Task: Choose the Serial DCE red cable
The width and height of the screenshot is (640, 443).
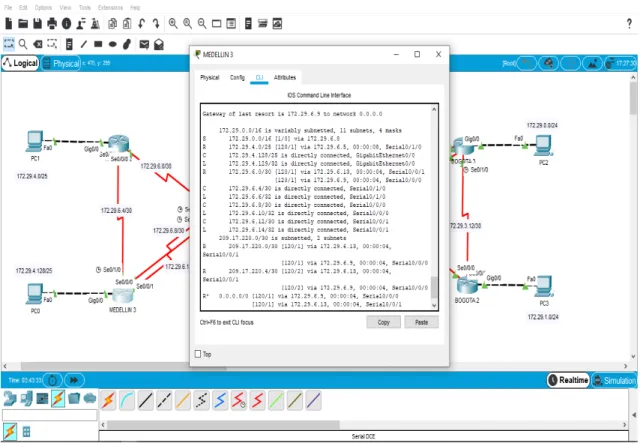Action: (239, 400)
